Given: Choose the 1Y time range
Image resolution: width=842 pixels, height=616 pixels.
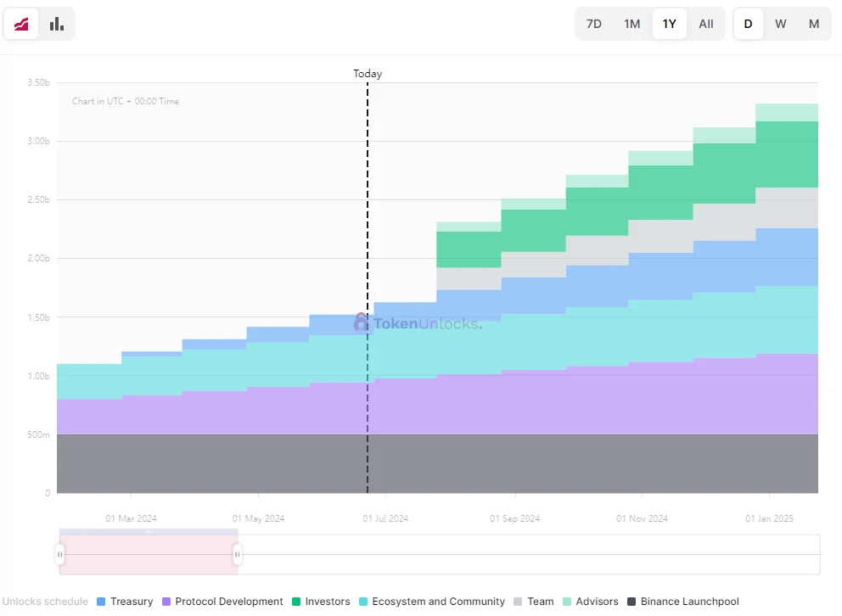Looking at the screenshot, I should [670, 24].
